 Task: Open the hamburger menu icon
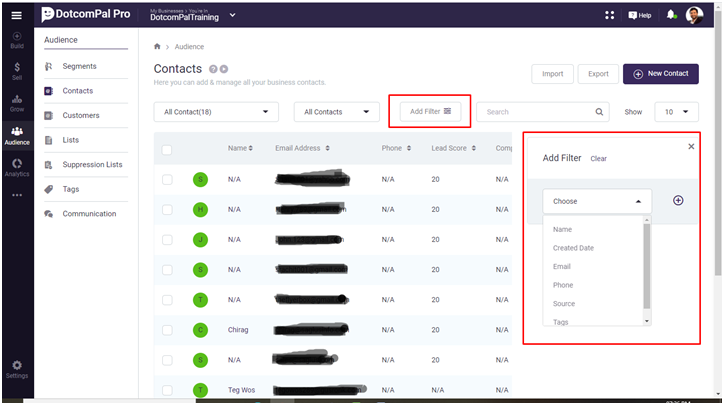pyautogui.click(x=17, y=15)
